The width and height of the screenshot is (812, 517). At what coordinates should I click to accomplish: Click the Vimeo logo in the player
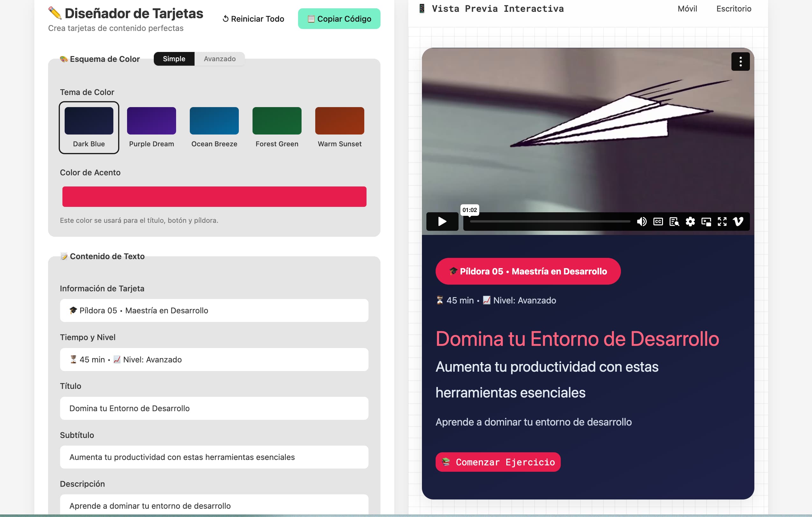click(x=738, y=222)
